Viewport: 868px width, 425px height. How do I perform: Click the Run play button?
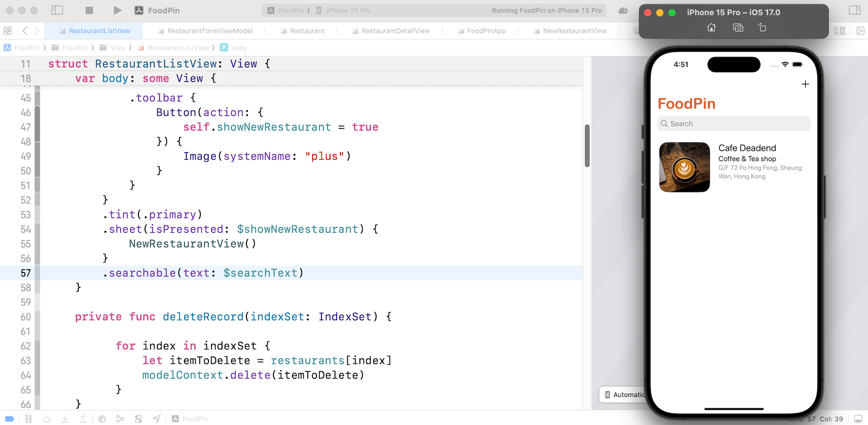coord(117,10)
